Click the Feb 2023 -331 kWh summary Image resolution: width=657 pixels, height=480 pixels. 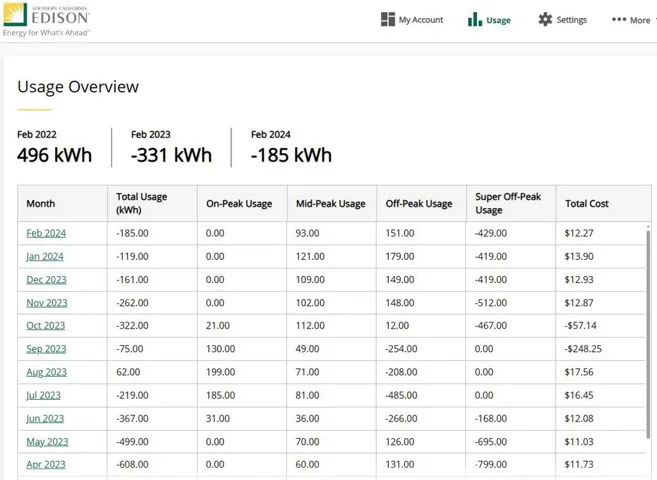coord(171,147)
